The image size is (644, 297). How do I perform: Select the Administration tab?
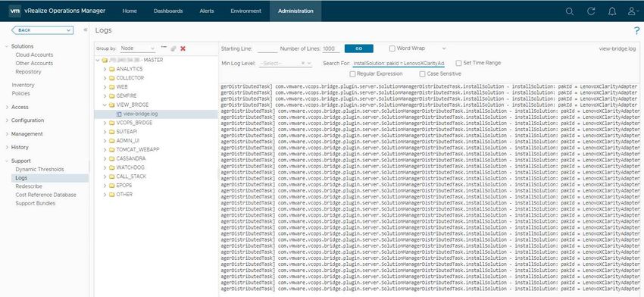295,11
